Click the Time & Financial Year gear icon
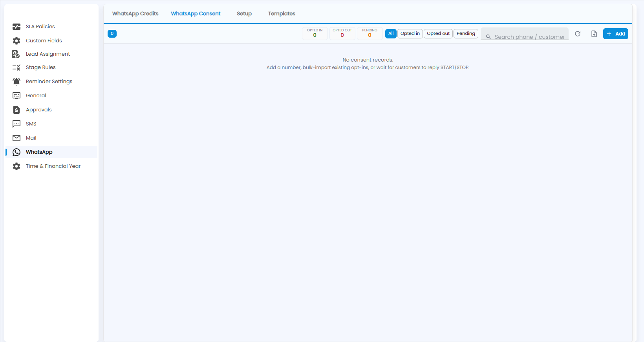Viewport: 644px width, 342px height. click(x=16, y=166)
